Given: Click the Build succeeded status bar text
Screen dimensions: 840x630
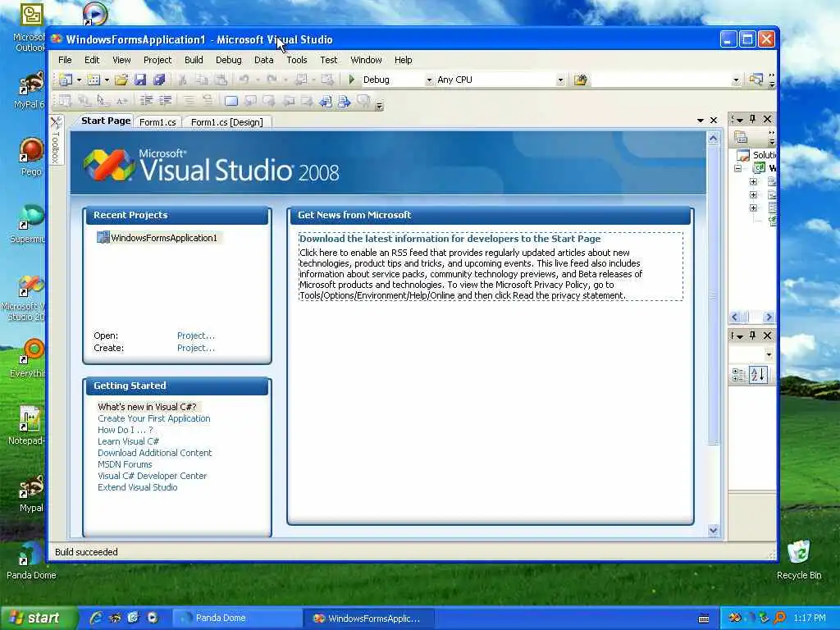Looking at the screenshot, I should tap(86, 552).
